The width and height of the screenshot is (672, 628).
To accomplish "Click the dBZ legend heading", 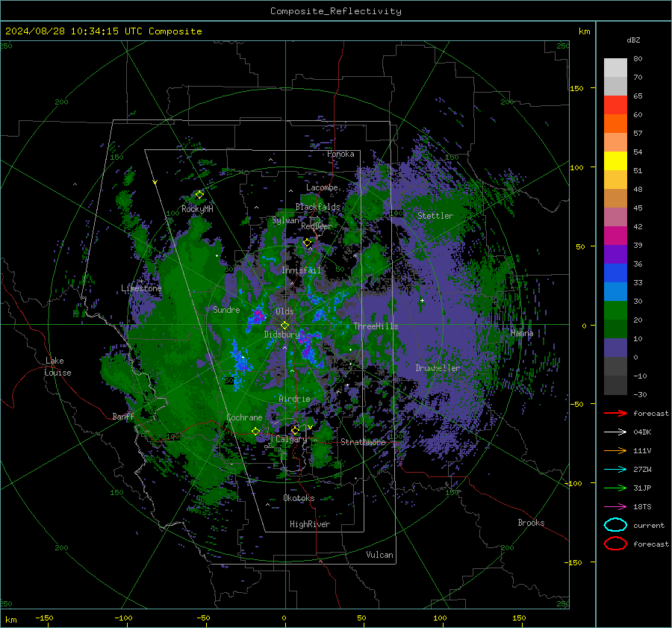I will coord(633,40).
